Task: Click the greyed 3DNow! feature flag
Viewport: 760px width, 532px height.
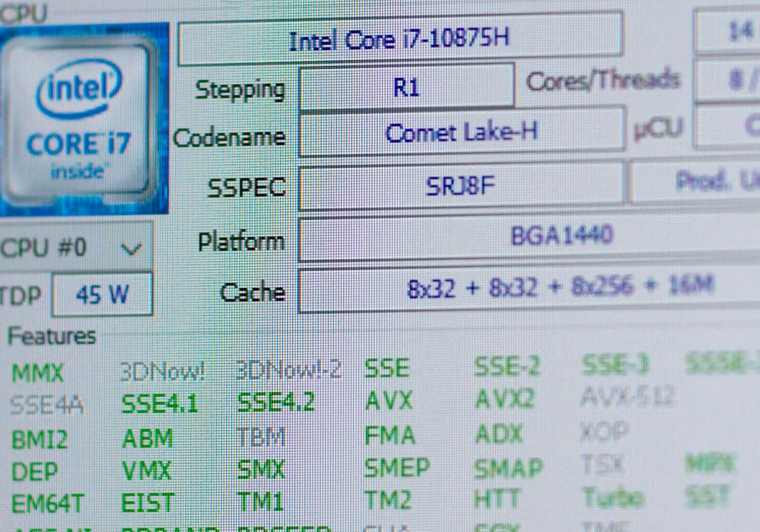Action: click(162, 372)
